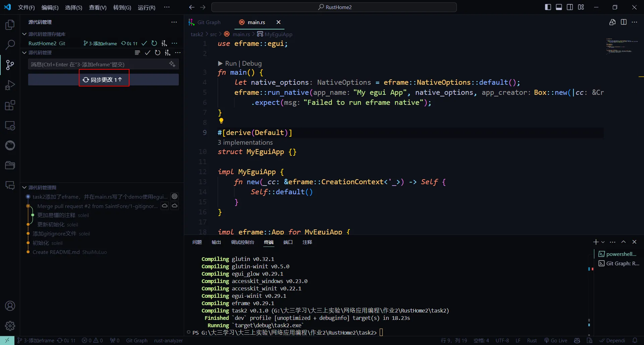
Task: Toggle the panel visibility
Action: pos(559,7)
